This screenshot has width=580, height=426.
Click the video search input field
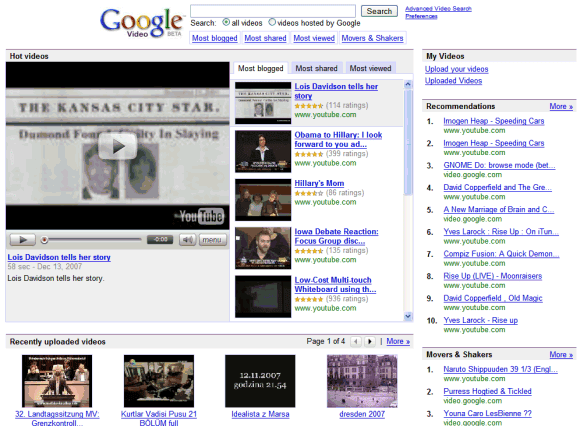(x=273, y=11)
